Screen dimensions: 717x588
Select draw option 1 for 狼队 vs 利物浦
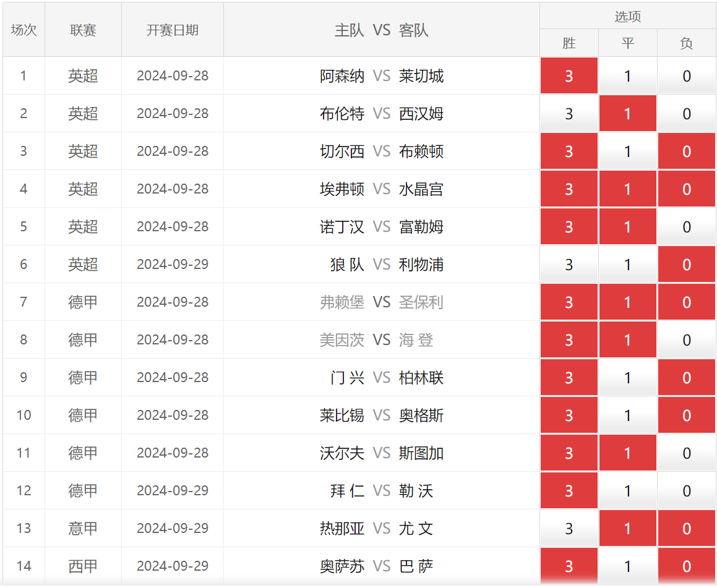[x=627, y=265]
